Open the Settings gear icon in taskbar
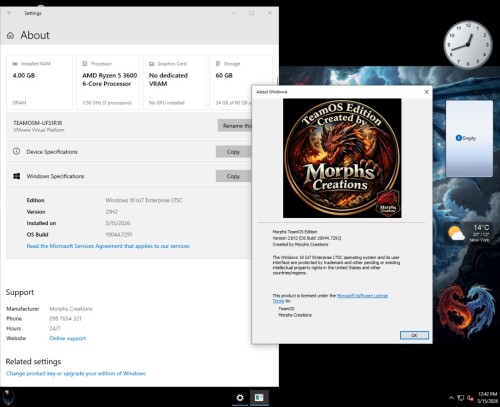Screen dimensions: 500x407 240,397
